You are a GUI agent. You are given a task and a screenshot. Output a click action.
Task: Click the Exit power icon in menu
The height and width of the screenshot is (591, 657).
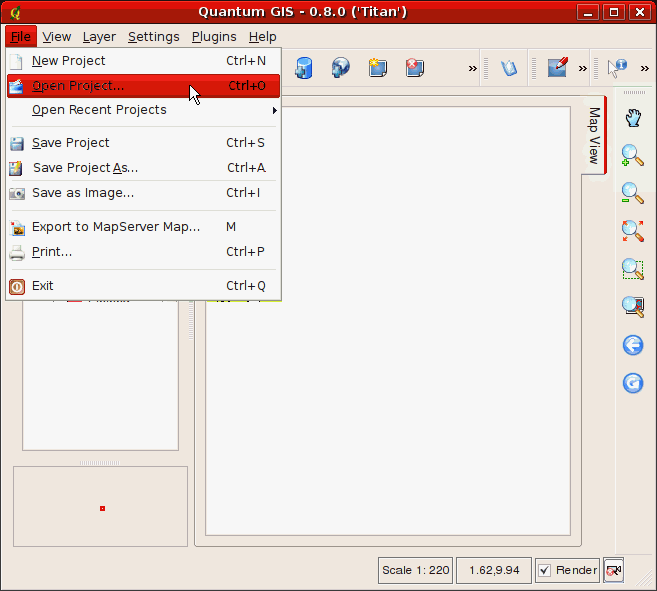coord(17,287)
